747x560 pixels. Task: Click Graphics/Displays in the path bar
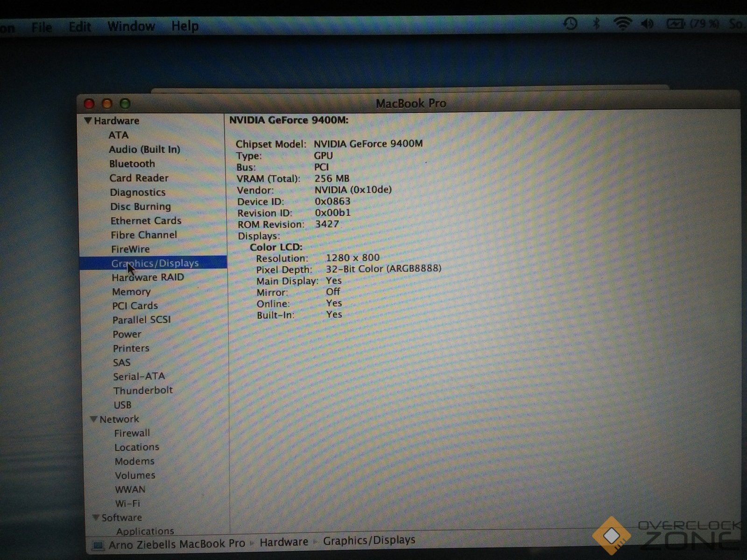369,540
